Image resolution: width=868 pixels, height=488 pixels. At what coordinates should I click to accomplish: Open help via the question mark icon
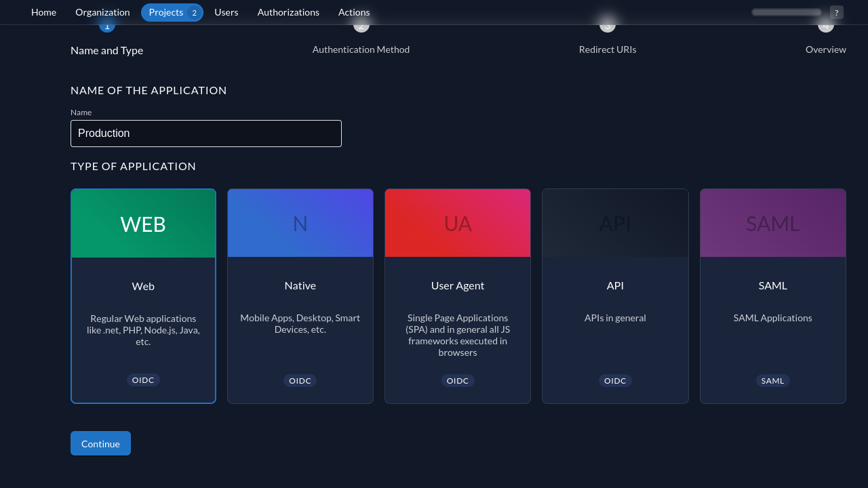(837, 12)
